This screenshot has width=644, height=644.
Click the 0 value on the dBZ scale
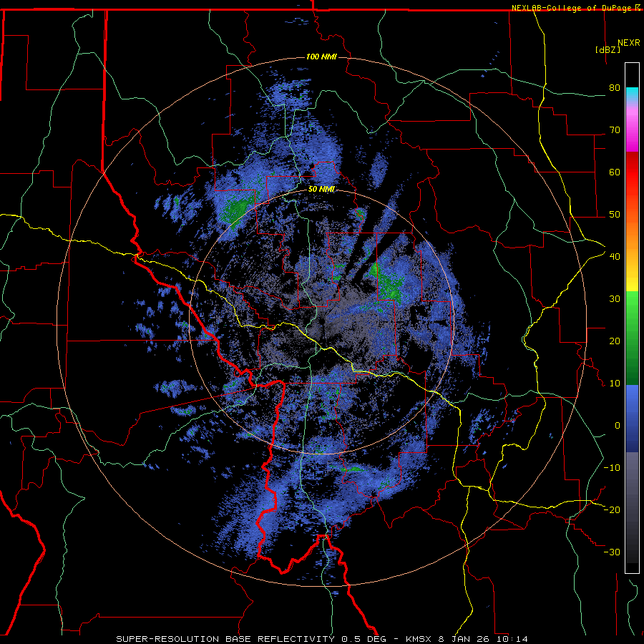tap(618, 426)
